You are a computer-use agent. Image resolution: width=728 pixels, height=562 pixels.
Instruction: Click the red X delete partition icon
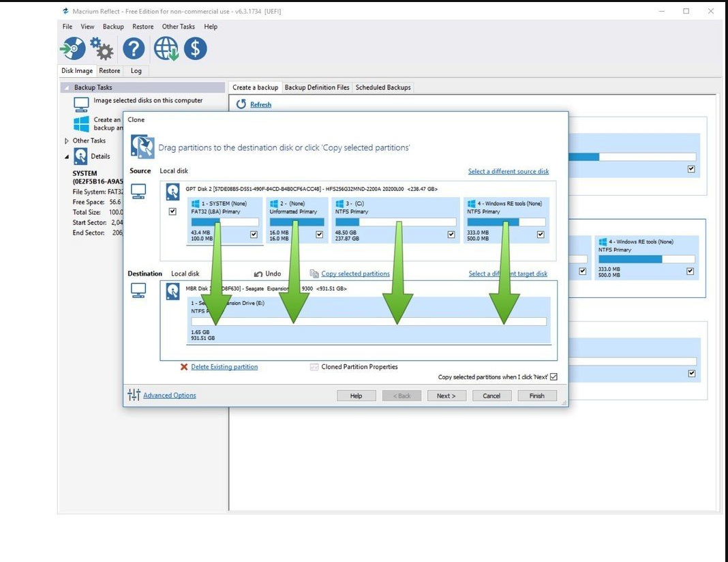click(184, 367)
